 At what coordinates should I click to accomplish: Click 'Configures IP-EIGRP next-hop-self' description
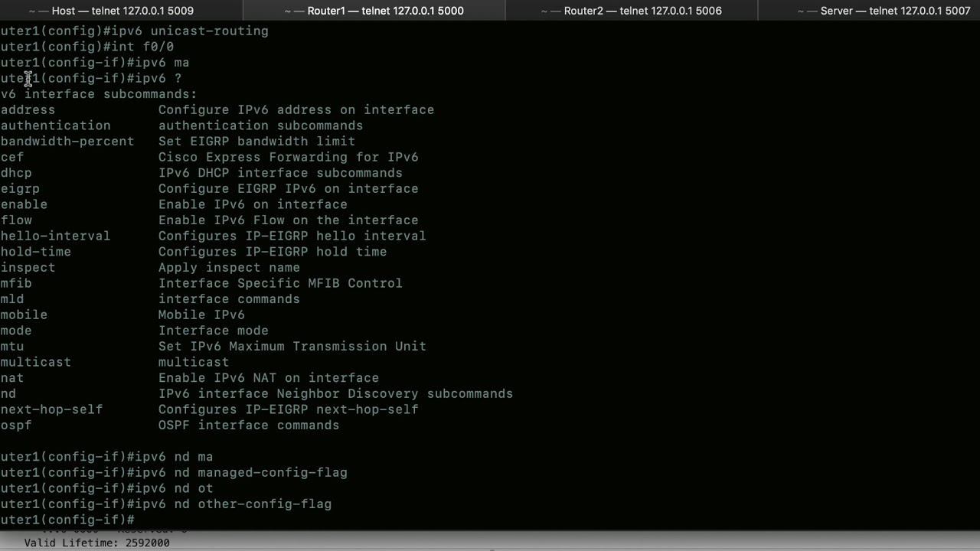[289, 409]
